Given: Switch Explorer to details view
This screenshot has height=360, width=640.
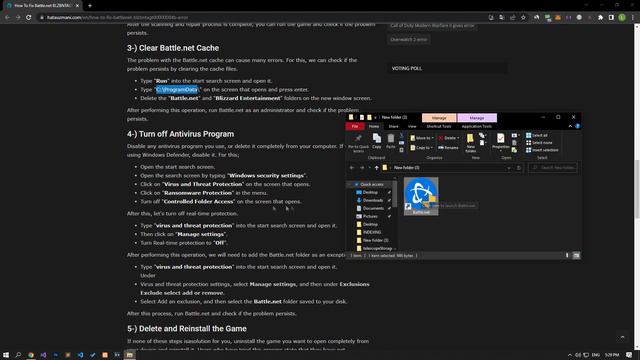Looking at the screenshot, I should [567, 256].
